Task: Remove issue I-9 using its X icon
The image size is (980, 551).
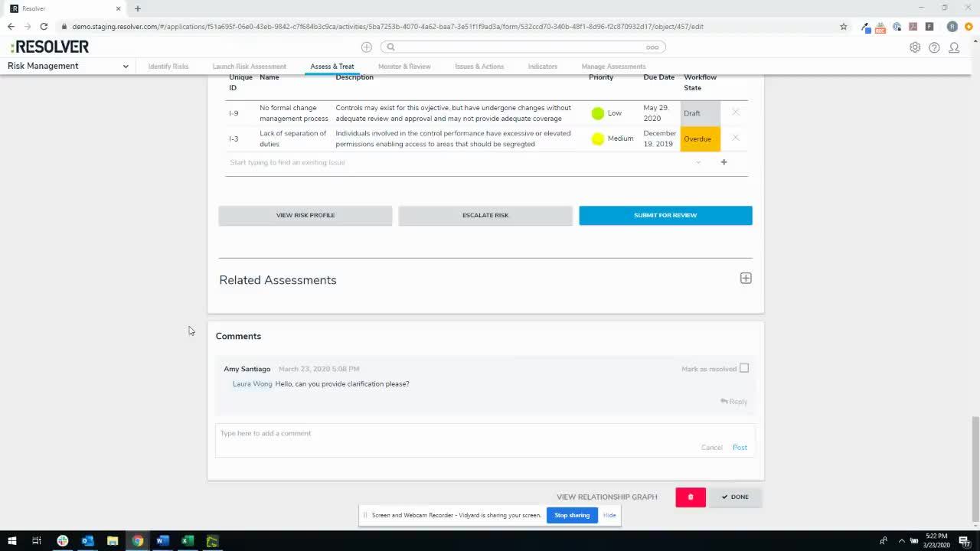Action: point(735,112)
